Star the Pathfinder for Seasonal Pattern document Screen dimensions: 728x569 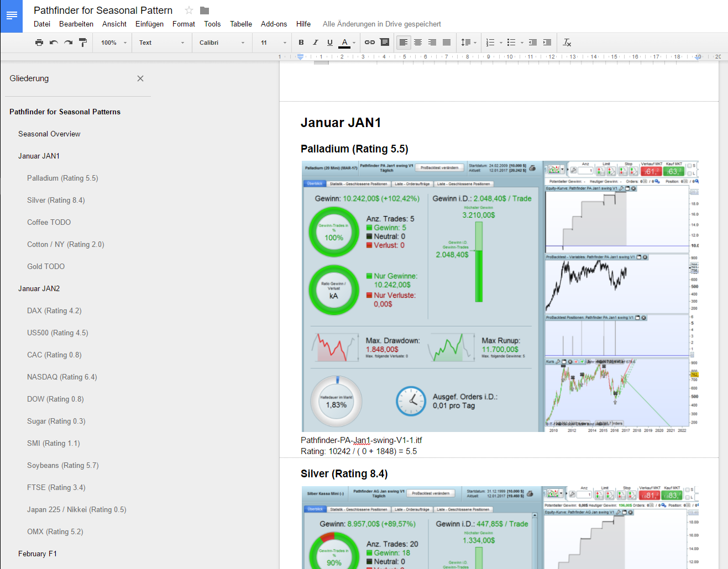(x=189, y=10)
